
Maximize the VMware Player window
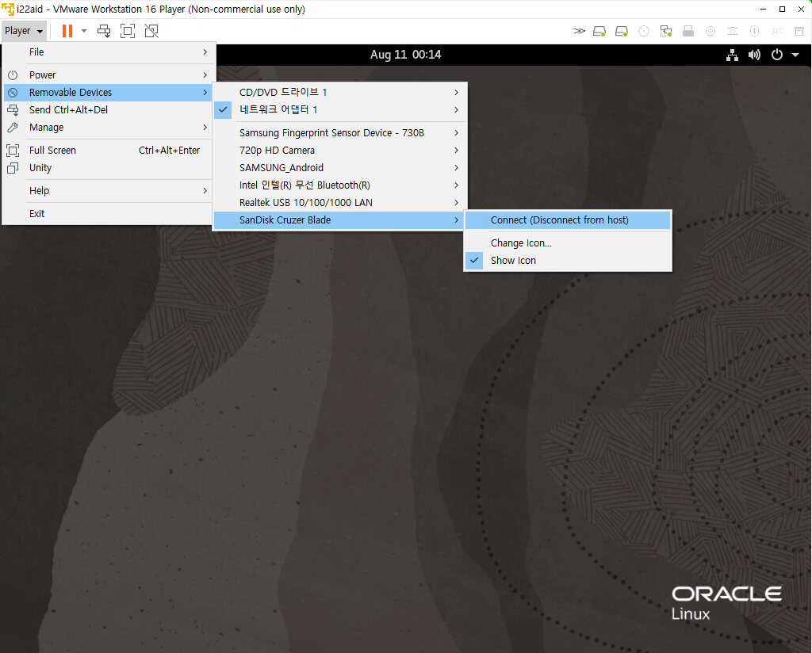[782, 10]
